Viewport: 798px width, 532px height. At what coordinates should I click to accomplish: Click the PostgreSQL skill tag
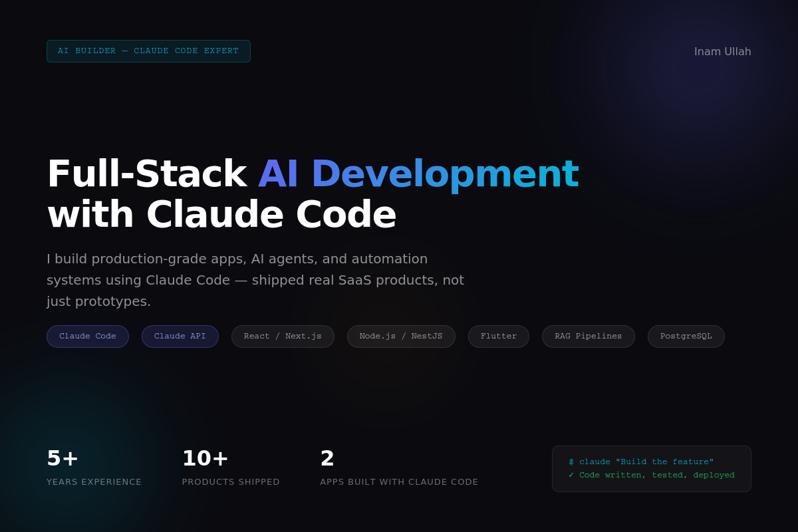click(x=686, y=336)
